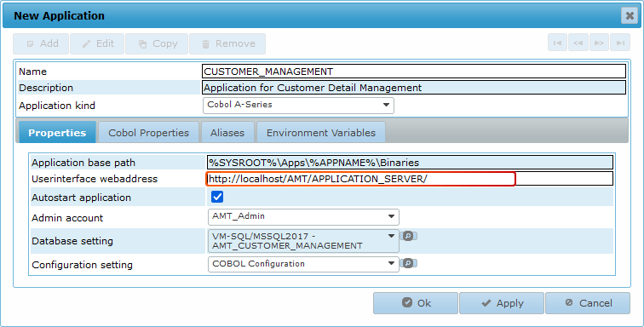Open the Database setting dropdown

click(x=303, y=241)
